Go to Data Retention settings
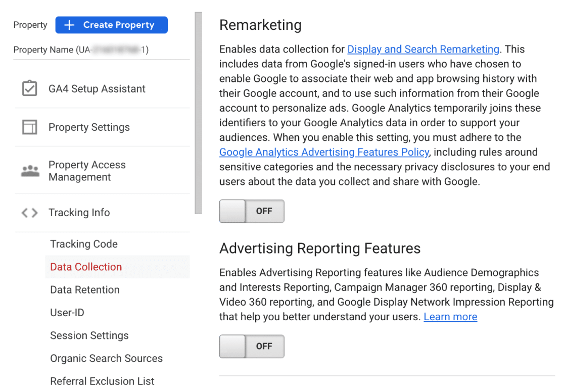The image size is (564, 392). (x=85, y=290)
